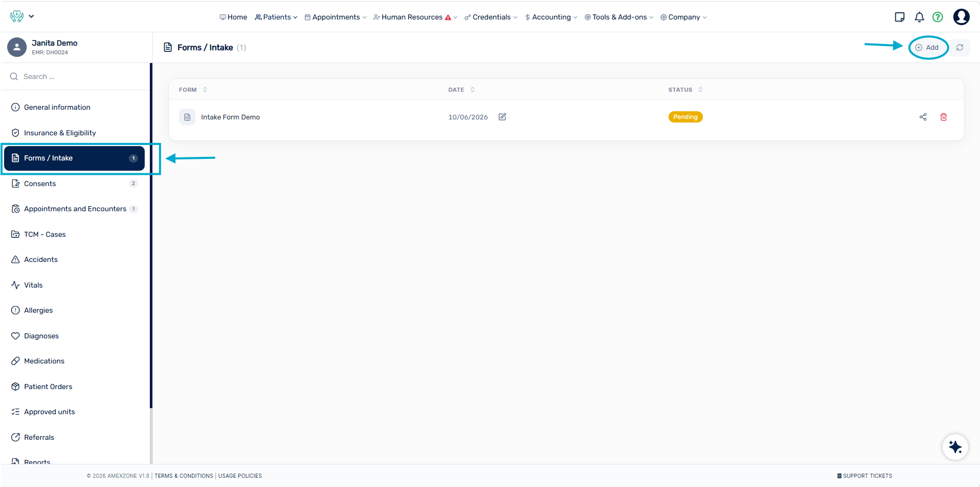
Task: Sort the table by Date column
Action: pyautogui.click(x=461, y=90)
